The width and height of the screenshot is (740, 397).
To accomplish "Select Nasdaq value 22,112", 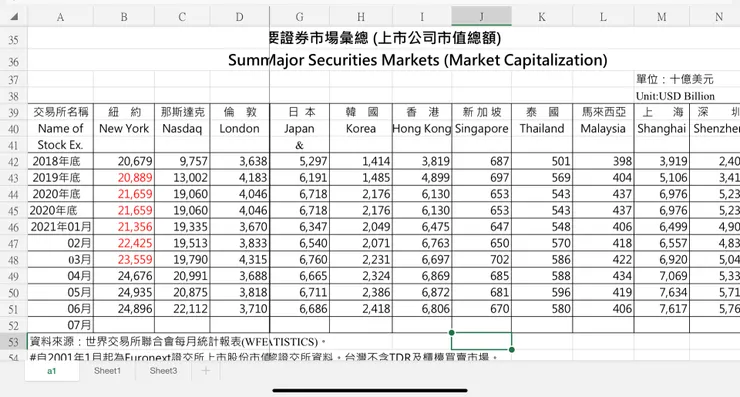I will (x=182, y=309).
